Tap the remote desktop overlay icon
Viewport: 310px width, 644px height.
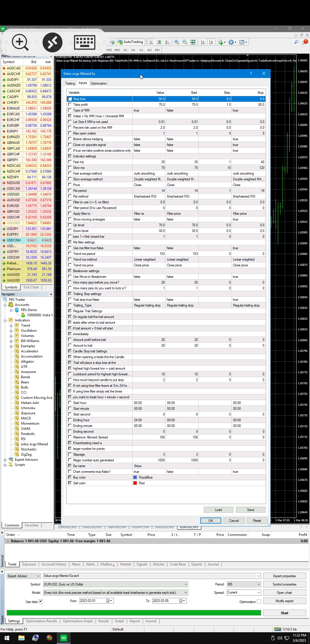[x=53, y=42]
